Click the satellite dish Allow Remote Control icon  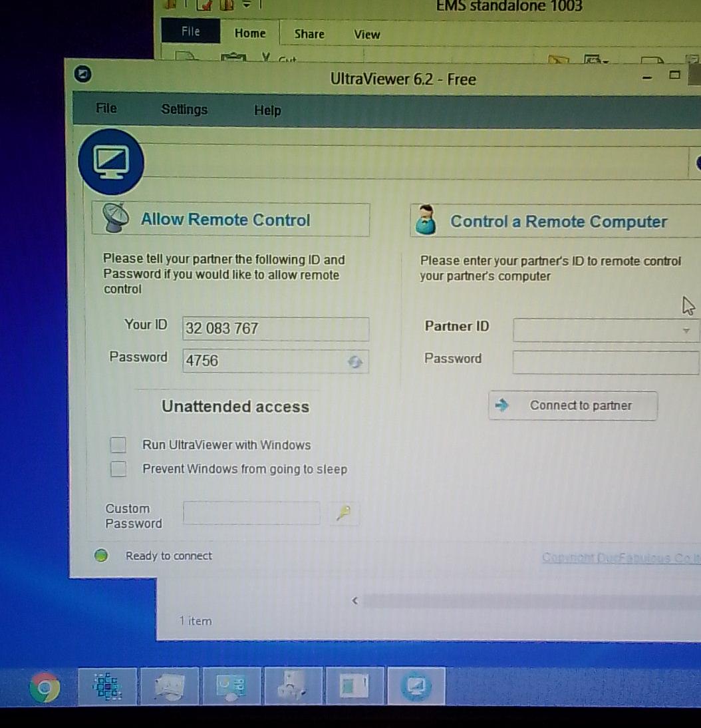coord(116,218)
